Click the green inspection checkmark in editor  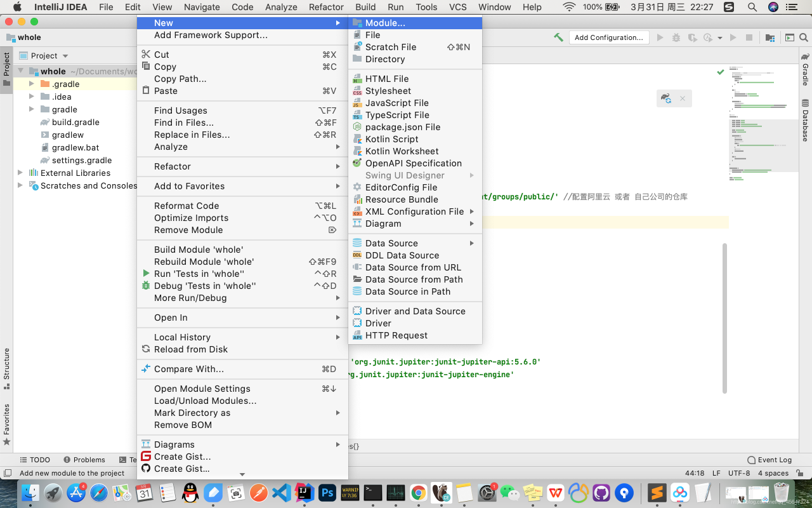pos(721,72)
